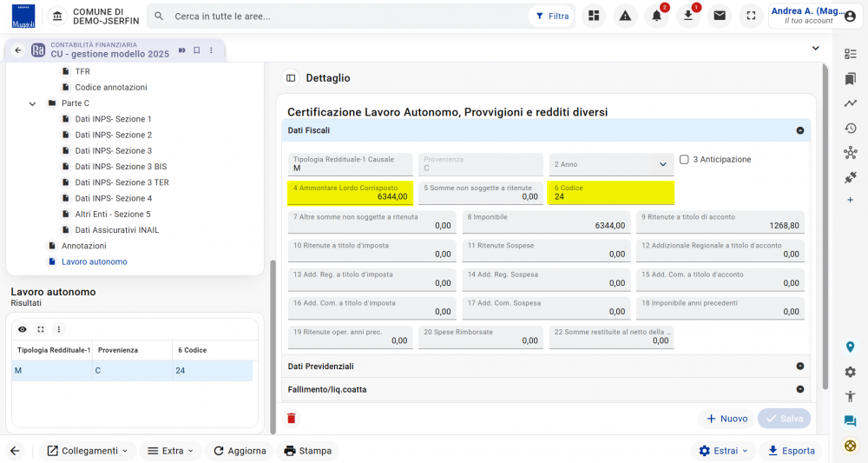
Task: Open Dati Assicurativi INAIL tree item
Action: pos(117,230)
